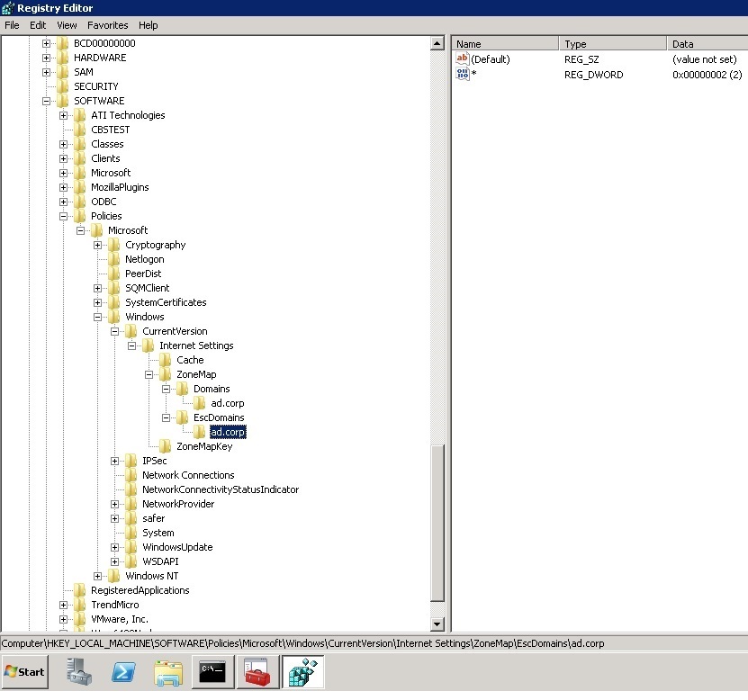Open PowerShell from the taskbar
Screen dimensions: 748x700
122,672
